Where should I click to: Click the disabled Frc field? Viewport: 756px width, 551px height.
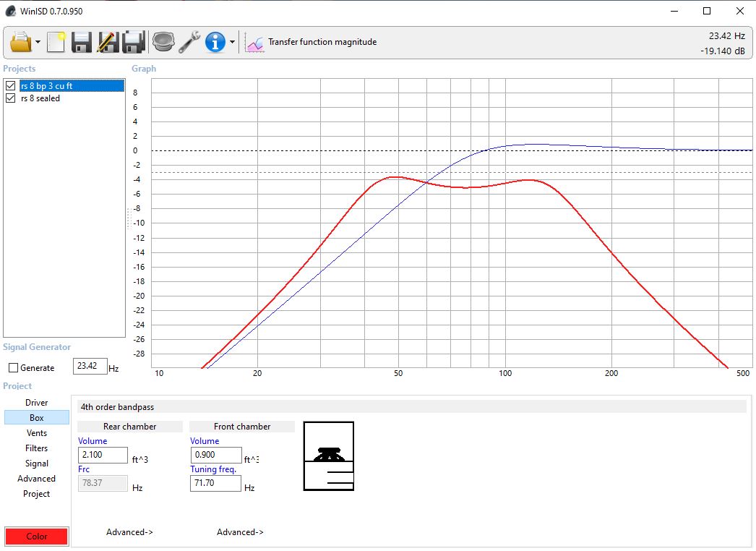(103, 484)
